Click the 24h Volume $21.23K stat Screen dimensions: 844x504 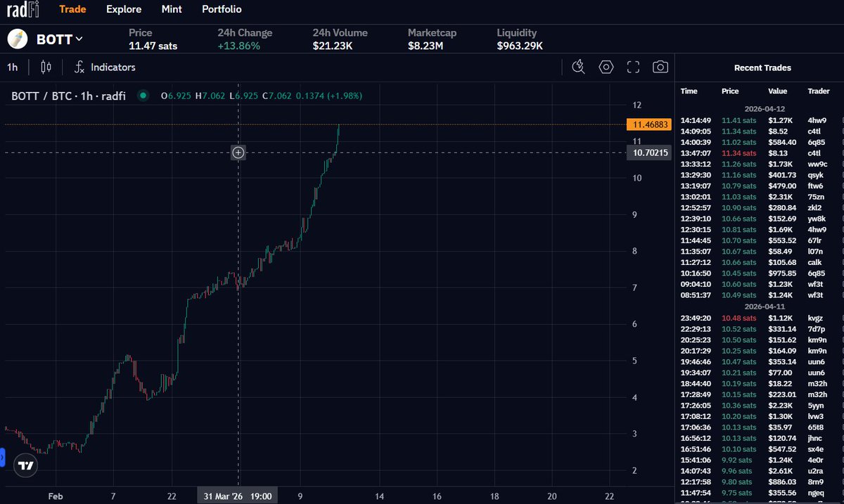pyautogui.click(x=340, y=39)
